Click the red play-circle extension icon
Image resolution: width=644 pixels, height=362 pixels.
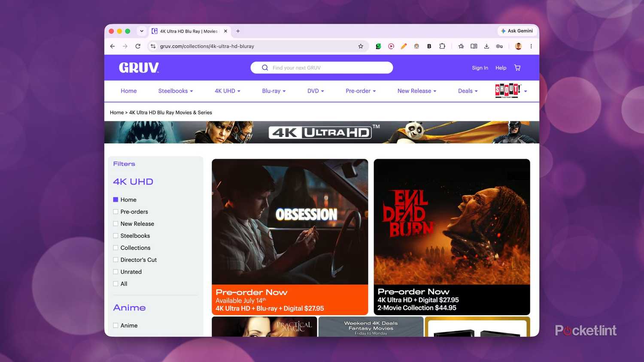coord(391,46)
